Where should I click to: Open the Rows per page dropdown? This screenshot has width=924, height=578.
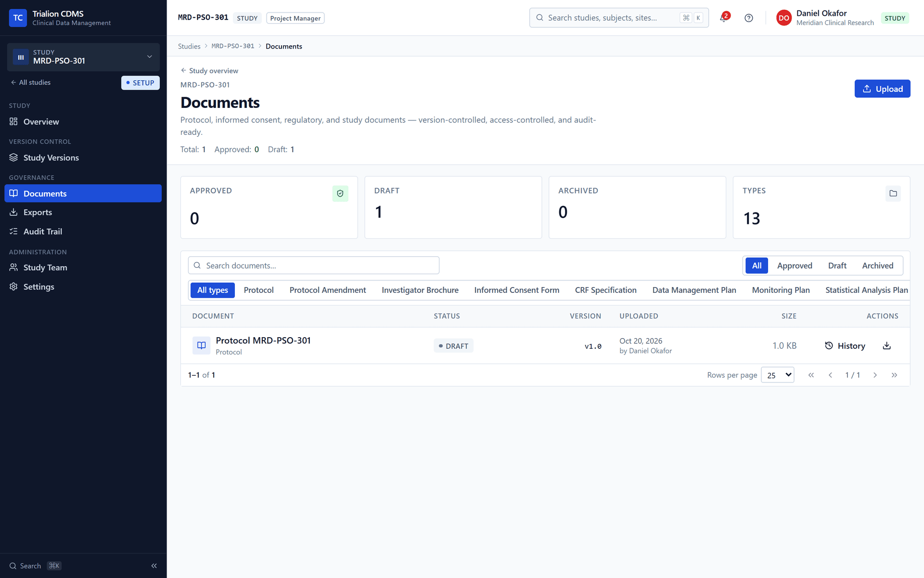[777, 375]
